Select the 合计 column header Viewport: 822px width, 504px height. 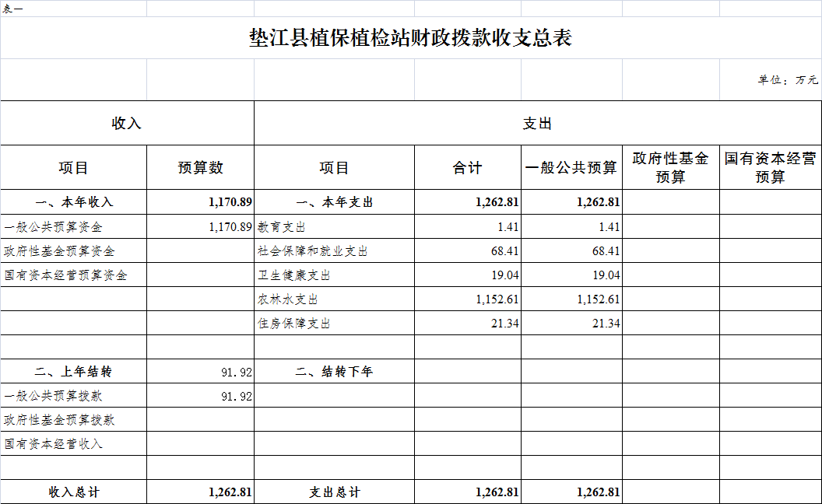pyautogui.click(x=468, y=168)
